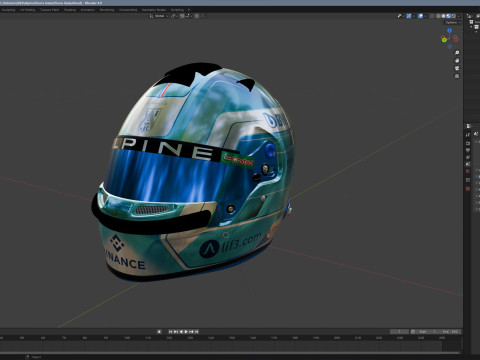This screenshot has height=360, width=480.
Task: Jump to the timeline start frame
Action: [170, 332]
